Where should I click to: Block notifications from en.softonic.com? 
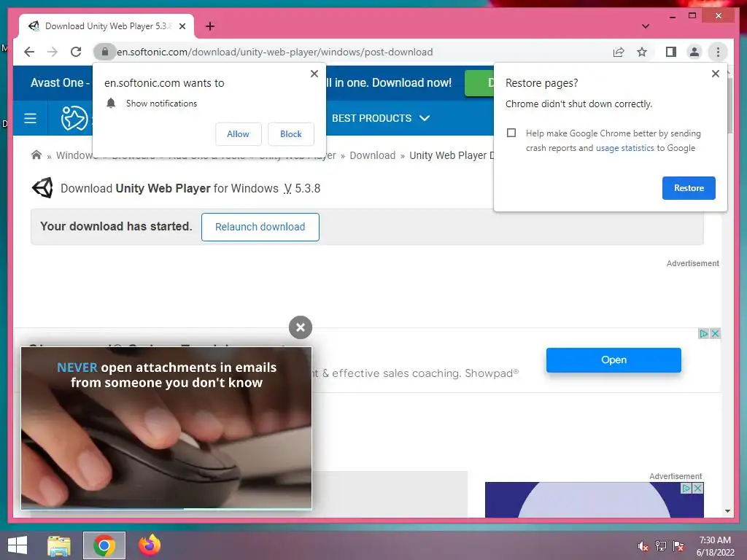click(290, 134)
